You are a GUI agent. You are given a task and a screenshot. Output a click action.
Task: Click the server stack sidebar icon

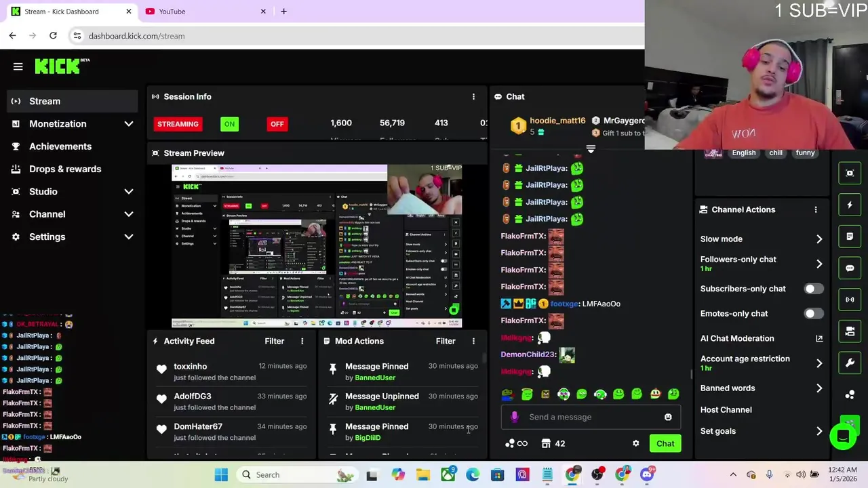[x=850, y=331]
